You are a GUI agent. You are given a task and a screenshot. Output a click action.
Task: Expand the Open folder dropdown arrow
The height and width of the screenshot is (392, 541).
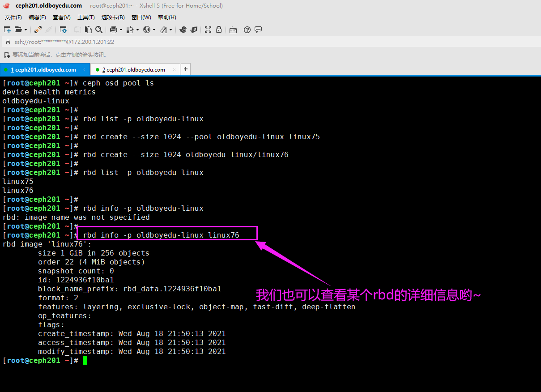(26, 30)
